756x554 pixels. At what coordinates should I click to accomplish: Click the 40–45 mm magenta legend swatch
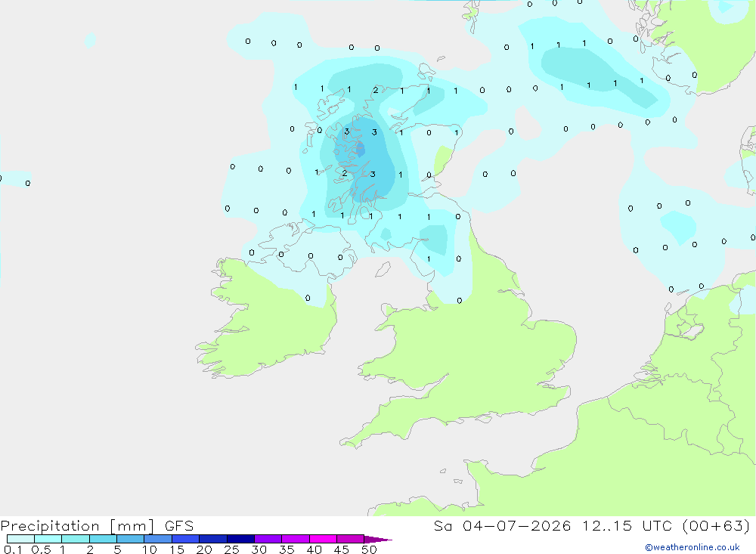323,539
